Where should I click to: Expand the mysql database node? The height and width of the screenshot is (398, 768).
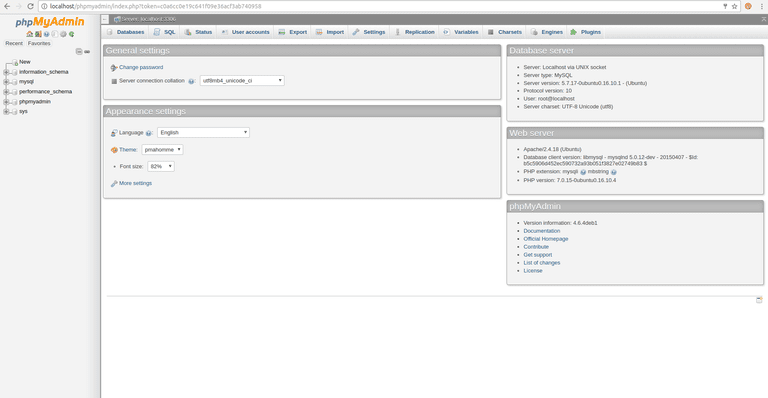6,82
